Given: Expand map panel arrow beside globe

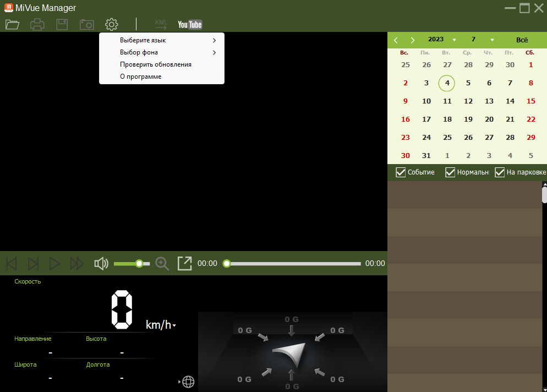Looking at the screenshot, I should pyautogui.click(x=179, y=382).
